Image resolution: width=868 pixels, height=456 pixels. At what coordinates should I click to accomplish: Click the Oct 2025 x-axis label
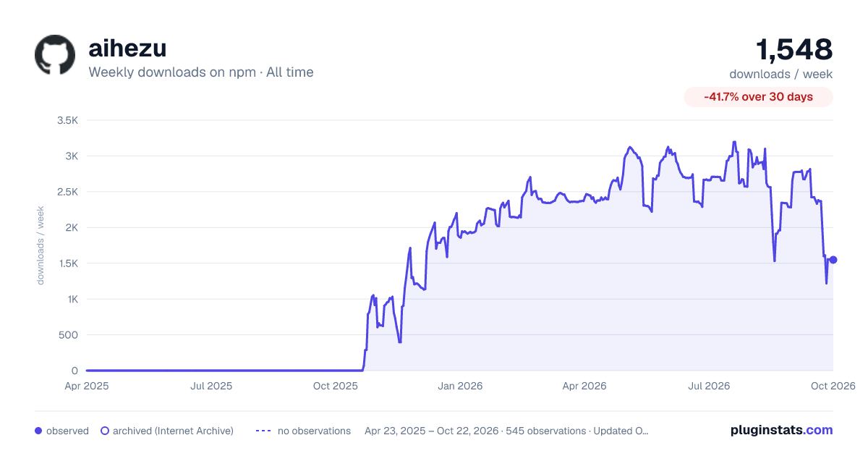click(x=336, y=386)
